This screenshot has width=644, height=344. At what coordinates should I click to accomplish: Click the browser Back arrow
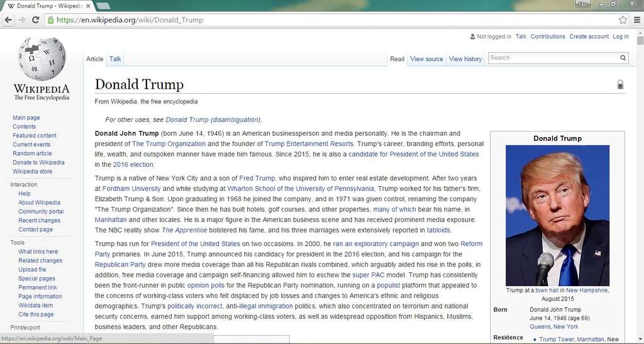click(x=8, y=19)
